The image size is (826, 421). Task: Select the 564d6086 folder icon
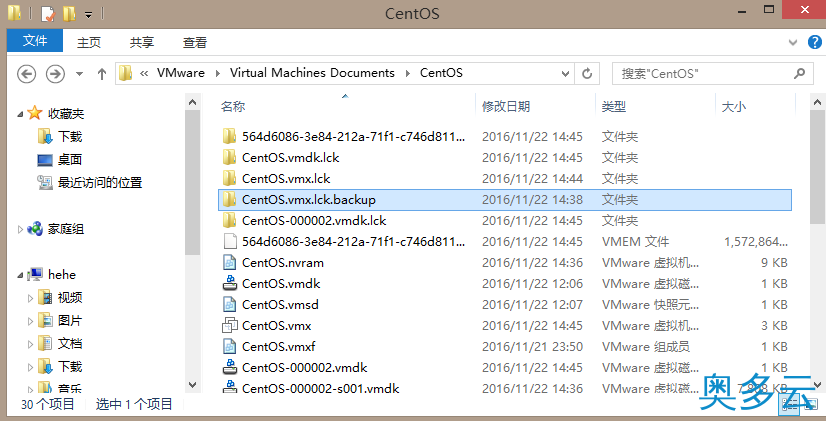229,136
